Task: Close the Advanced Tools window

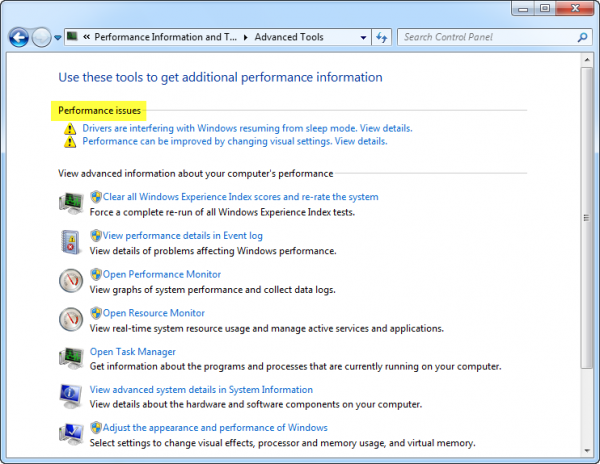Action: click(x=575, y=8)
